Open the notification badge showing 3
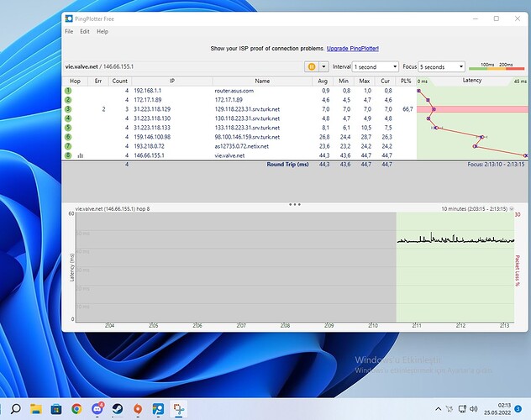 518,409
